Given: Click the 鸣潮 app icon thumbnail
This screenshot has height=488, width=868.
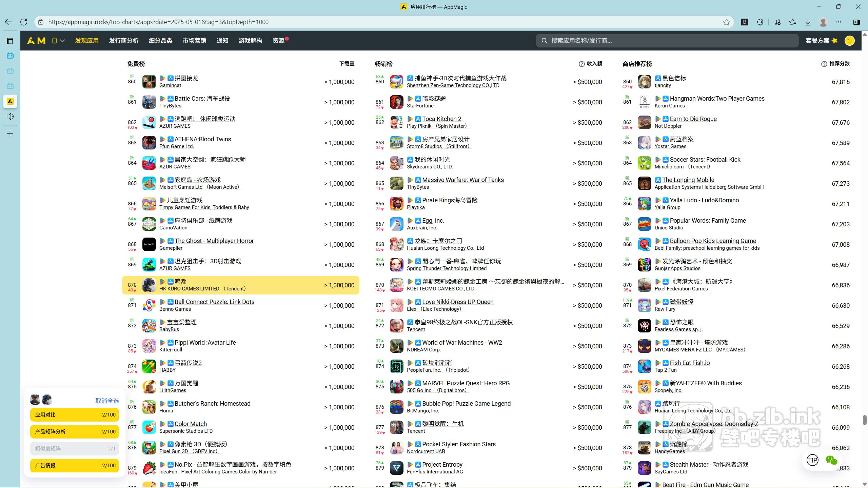Looking at the screenshot, I should (x=149, y=285).
